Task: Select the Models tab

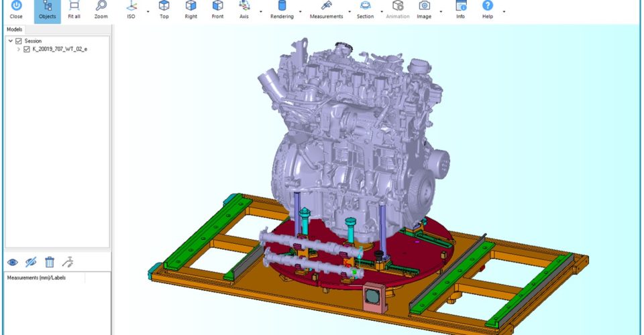Action: pyautogui.click(x=14, y=29)
